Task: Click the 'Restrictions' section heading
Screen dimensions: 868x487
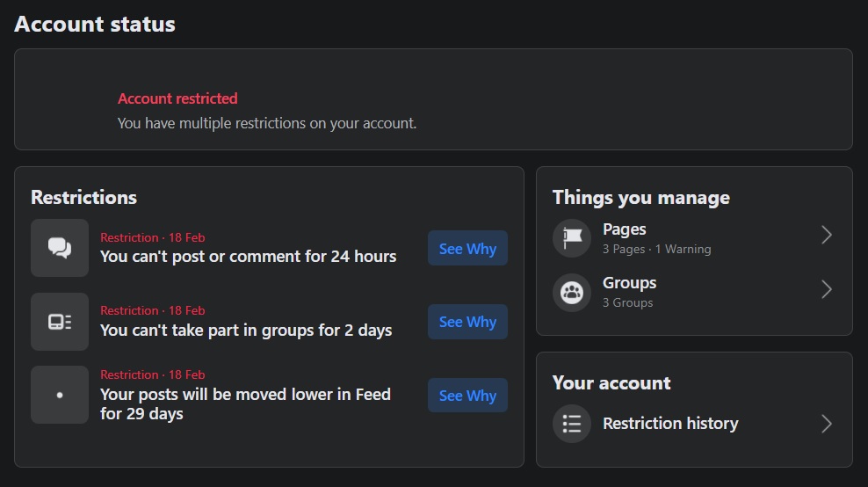Action: 83,198
